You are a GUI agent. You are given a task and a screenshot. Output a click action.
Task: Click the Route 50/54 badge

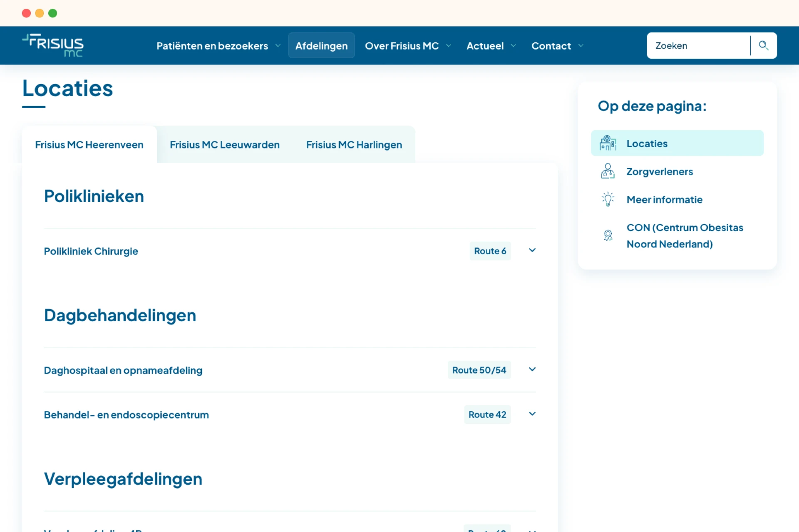tap(479, 370)
